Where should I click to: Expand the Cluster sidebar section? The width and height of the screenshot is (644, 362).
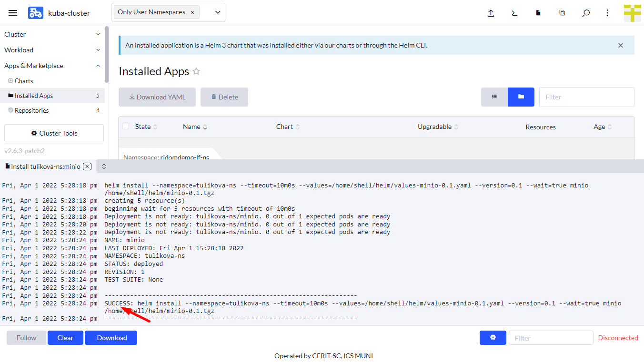(x=52, y=34)
